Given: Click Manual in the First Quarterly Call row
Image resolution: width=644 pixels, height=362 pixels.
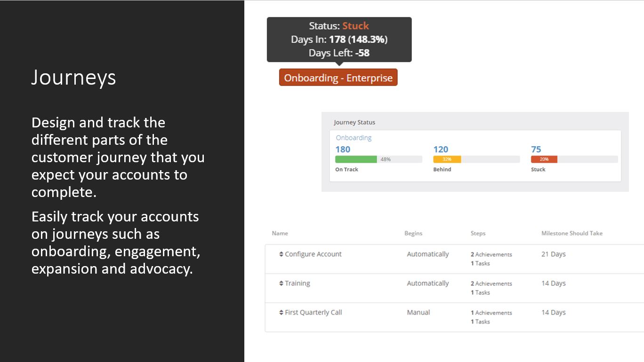Looking at the screenshot, I should (419, 313).
